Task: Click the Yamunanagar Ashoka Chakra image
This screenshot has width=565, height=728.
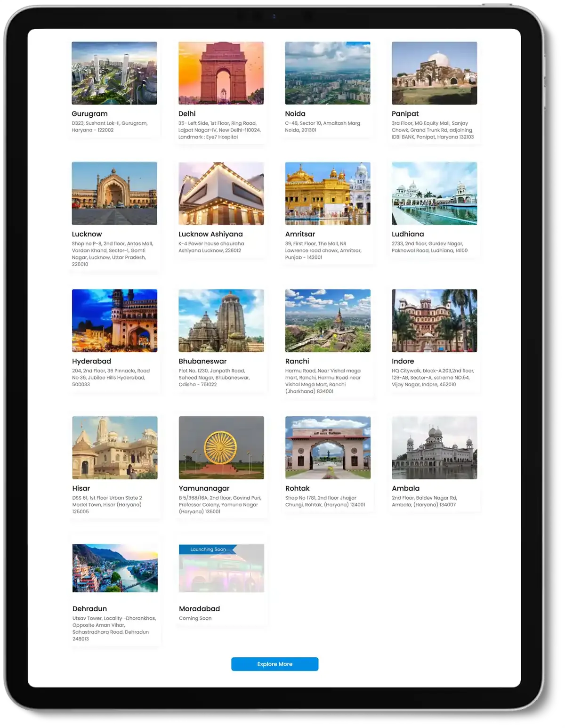Action: pos(221,447)
